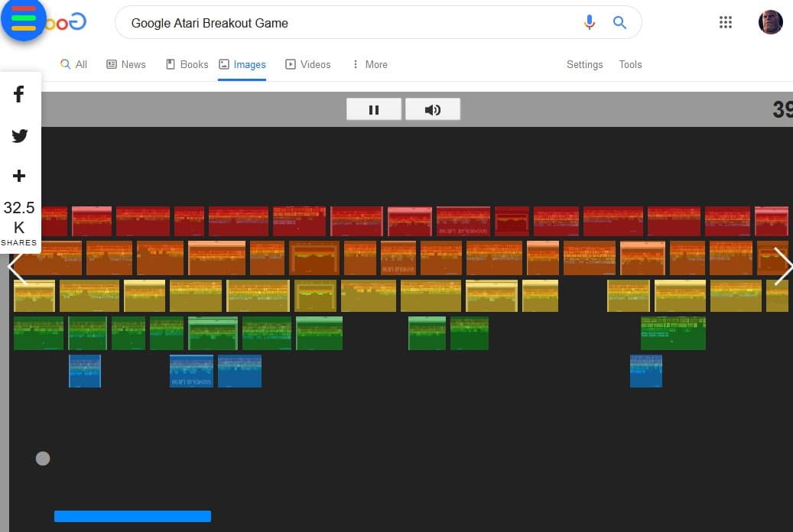Open the Tools options
The width and height of the screenshot is (793, 532).
[x=630, y=64]
